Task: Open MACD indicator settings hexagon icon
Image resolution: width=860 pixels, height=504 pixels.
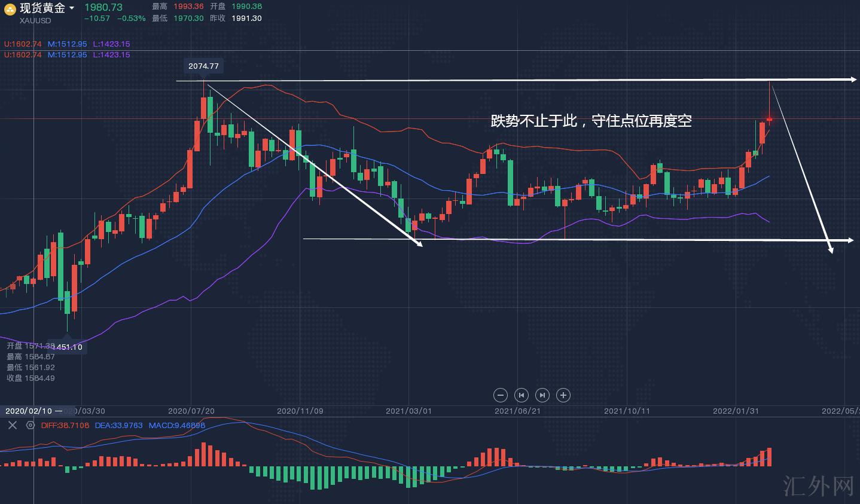Action: [31, 425]
